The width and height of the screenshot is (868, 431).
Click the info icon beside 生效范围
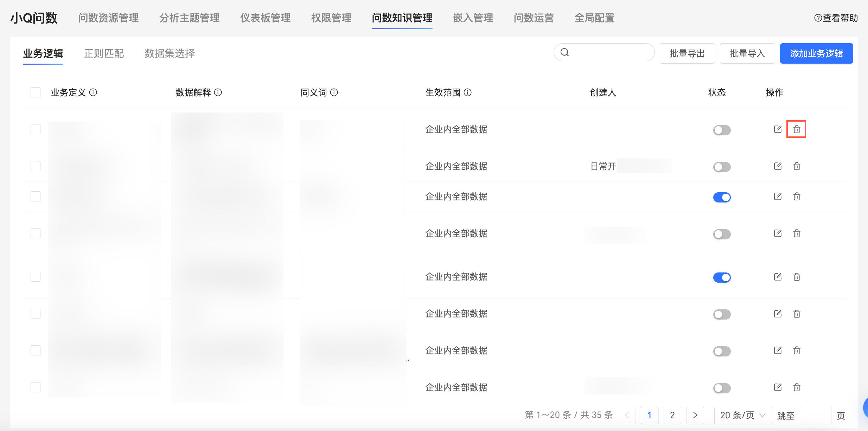click(x=468, y=92)
